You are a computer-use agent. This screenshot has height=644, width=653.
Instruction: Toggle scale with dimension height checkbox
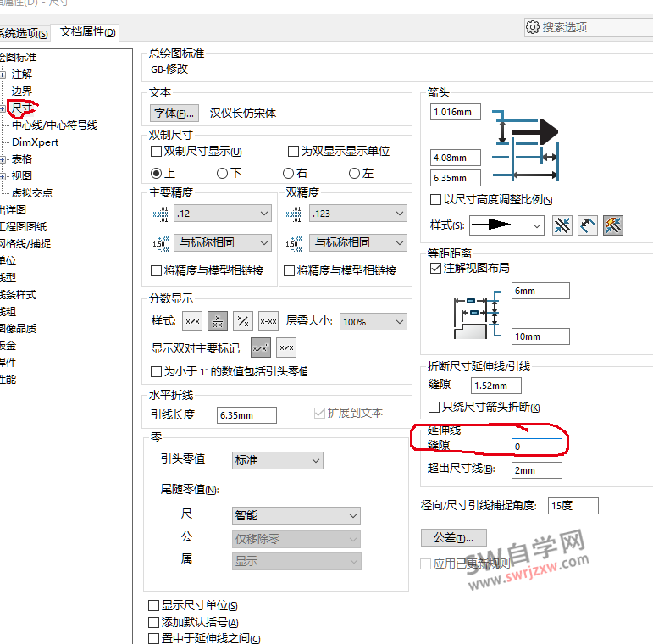435,199
